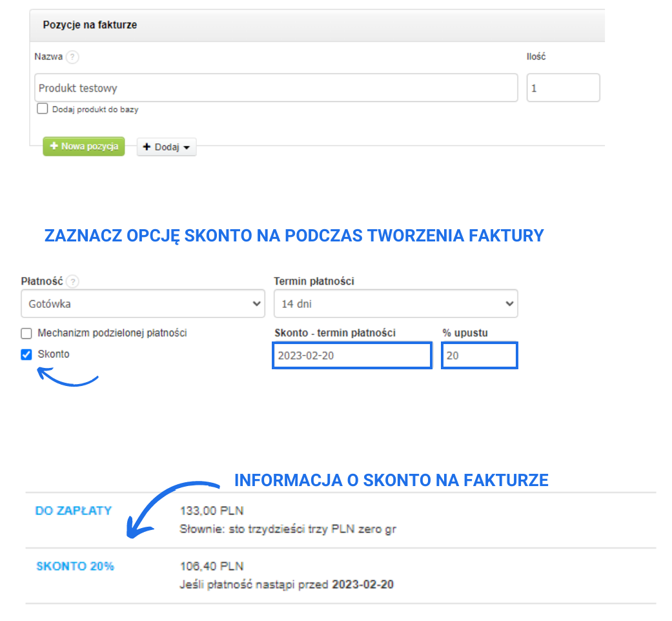Click the '106,40 PLN' discounted amount

(x=212, y=567)
